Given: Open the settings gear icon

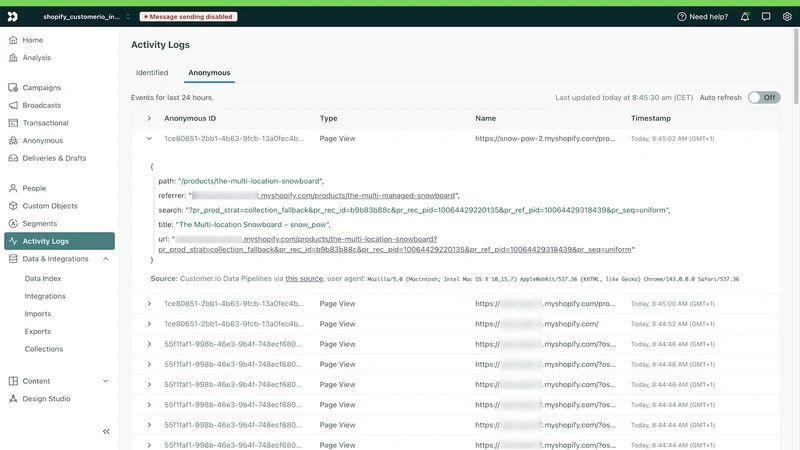Looking at the screenshot, I should tap(787, 16).
